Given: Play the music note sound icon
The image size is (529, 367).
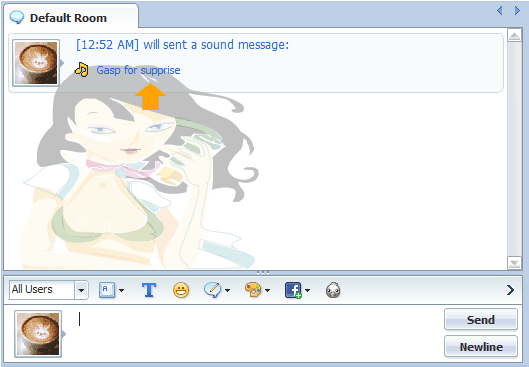Looking at the screenshot, I should (x=81, y=70).
